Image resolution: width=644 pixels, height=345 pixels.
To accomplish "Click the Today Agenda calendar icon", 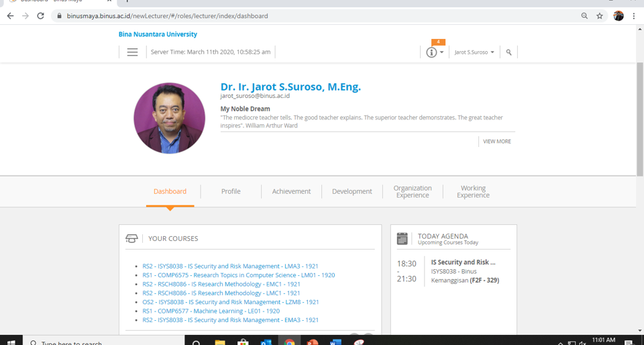I will tap(402, 238).
